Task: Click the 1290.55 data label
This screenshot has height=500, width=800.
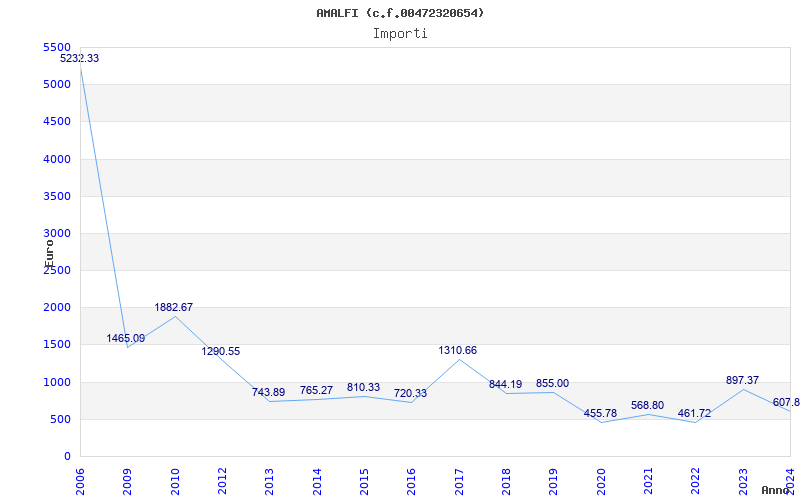Action: [221, 351]
